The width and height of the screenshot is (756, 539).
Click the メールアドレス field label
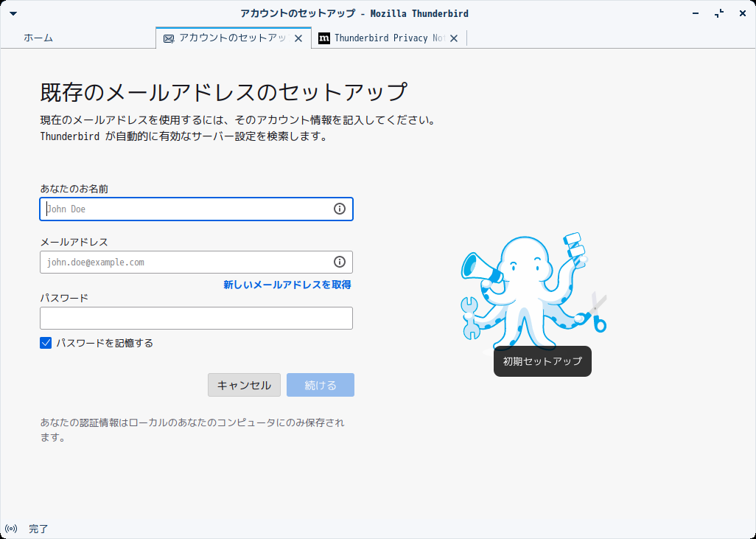(x=74, y=242)
